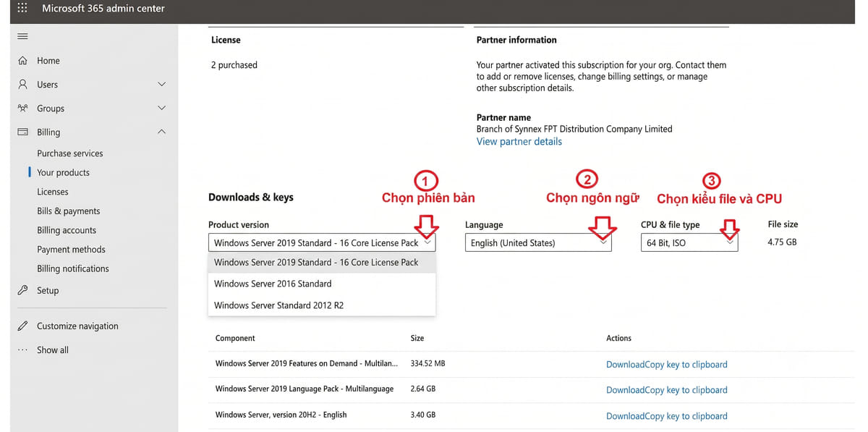Open Licenses under Billing
The width and height of the screenshot is (868, 432).
point(53,192)
